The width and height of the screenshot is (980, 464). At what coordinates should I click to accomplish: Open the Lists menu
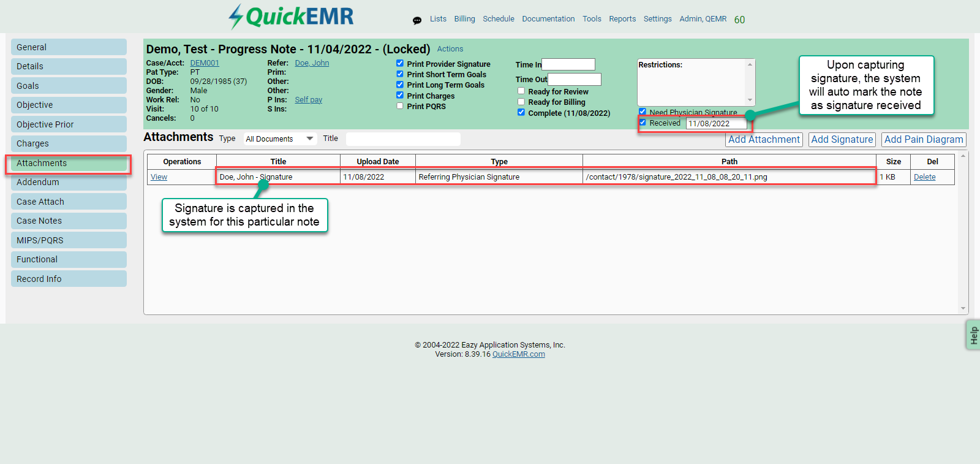point(438,19)
